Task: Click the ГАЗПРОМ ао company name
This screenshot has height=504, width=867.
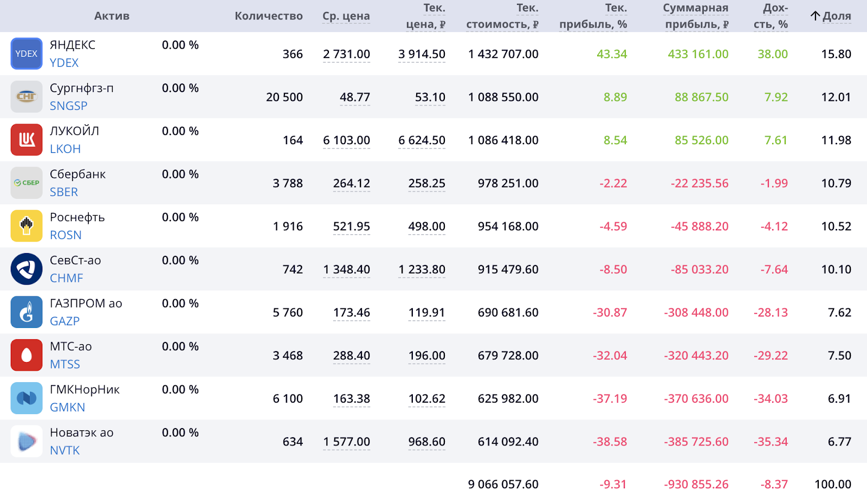Action: click(x=86, y=303)
